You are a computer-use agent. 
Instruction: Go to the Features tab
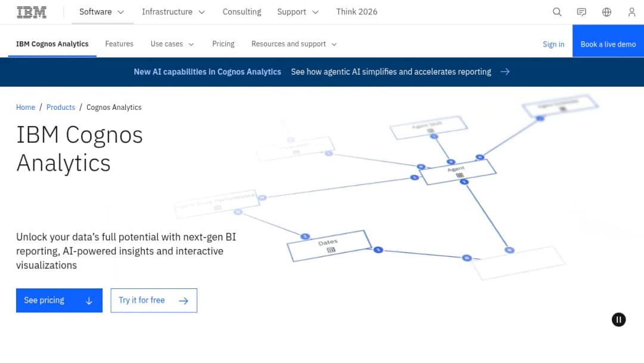click(119, 44)
